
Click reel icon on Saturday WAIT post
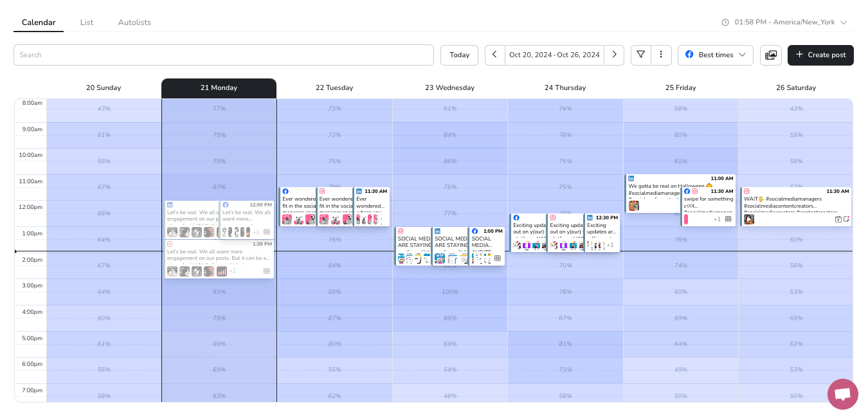pos(838,219)
